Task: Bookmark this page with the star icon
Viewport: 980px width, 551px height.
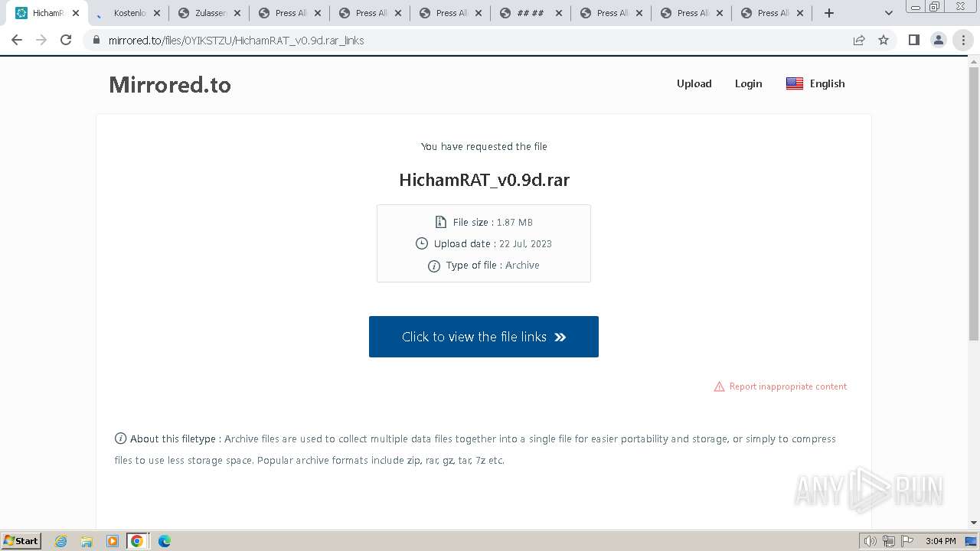Action: 884,41
